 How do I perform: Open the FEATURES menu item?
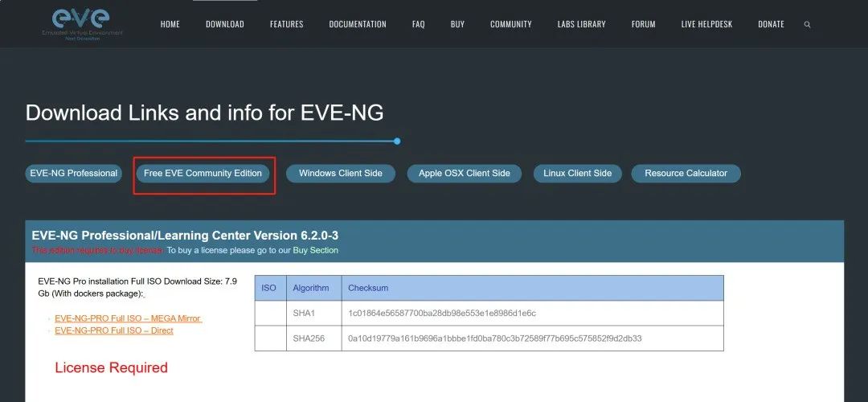[287, 24]
